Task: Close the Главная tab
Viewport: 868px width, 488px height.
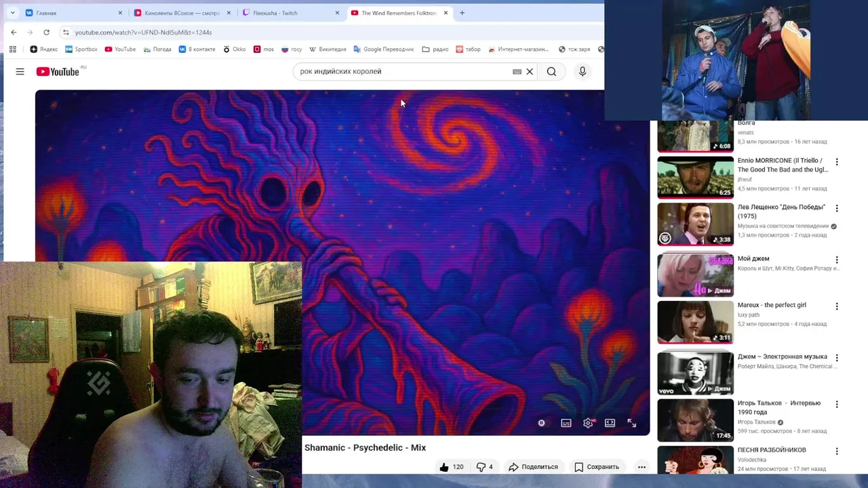Action: (x=120, y=13)
